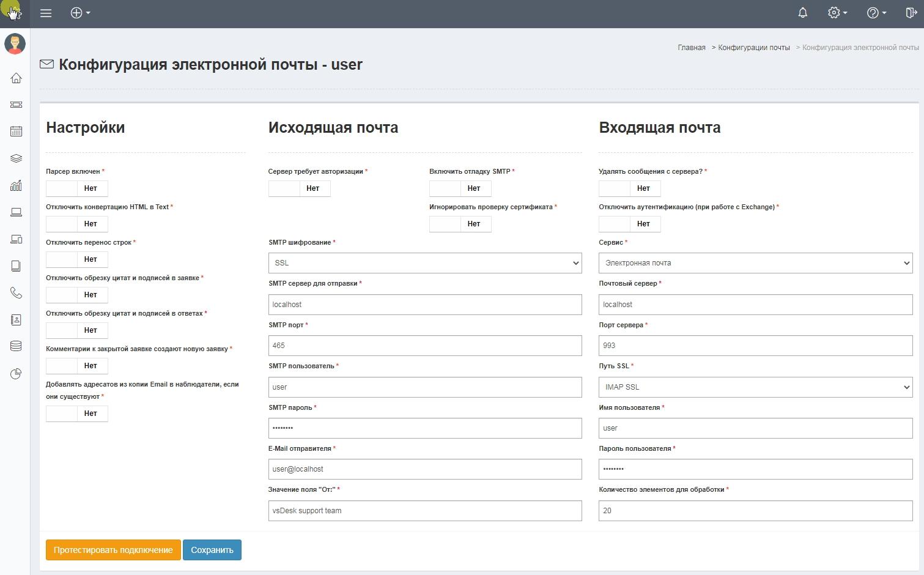Click the ticket icon in sidebar
The image size is (924, 575).
coord(16,105)
